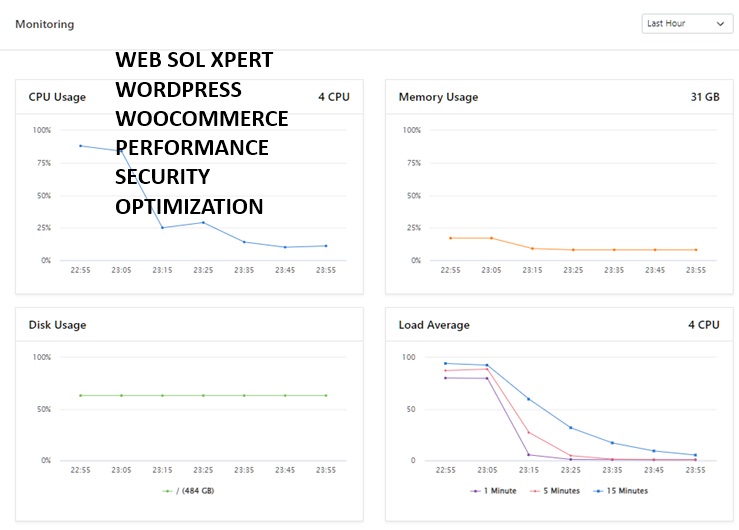
Task: Select CPU Usage data point at 23:25
Action: (203, 222)
